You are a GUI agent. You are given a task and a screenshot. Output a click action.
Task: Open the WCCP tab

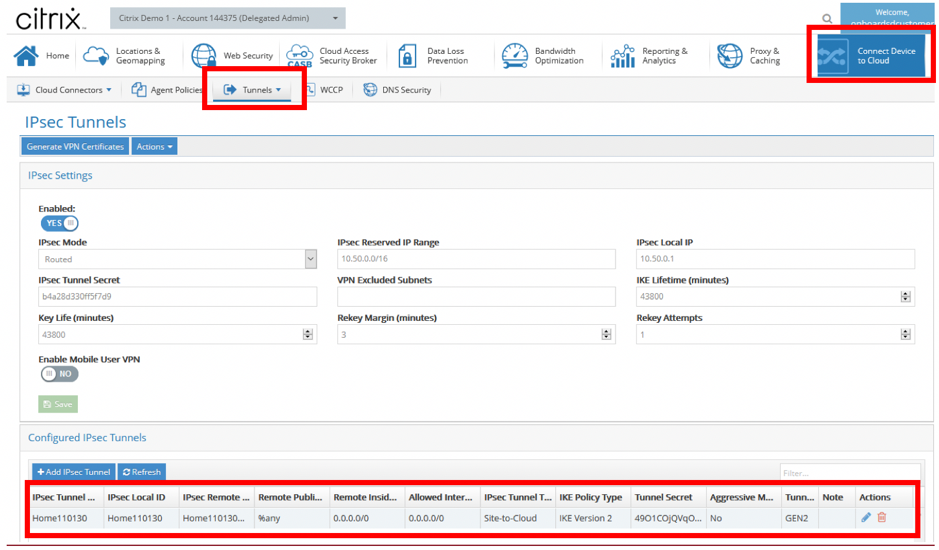324,90
